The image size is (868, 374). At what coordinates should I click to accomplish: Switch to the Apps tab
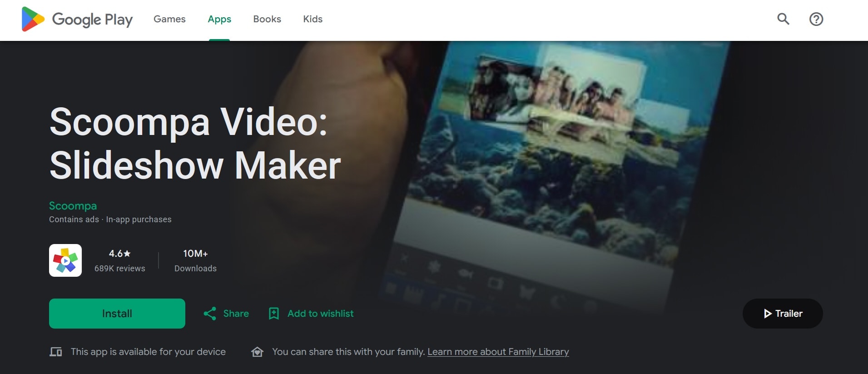(x=219, y=19)
